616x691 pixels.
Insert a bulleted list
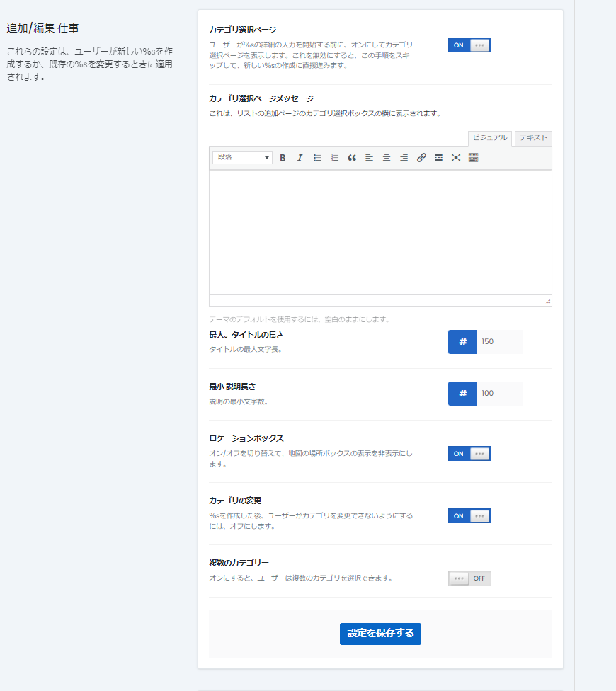[x=317, y=158]
